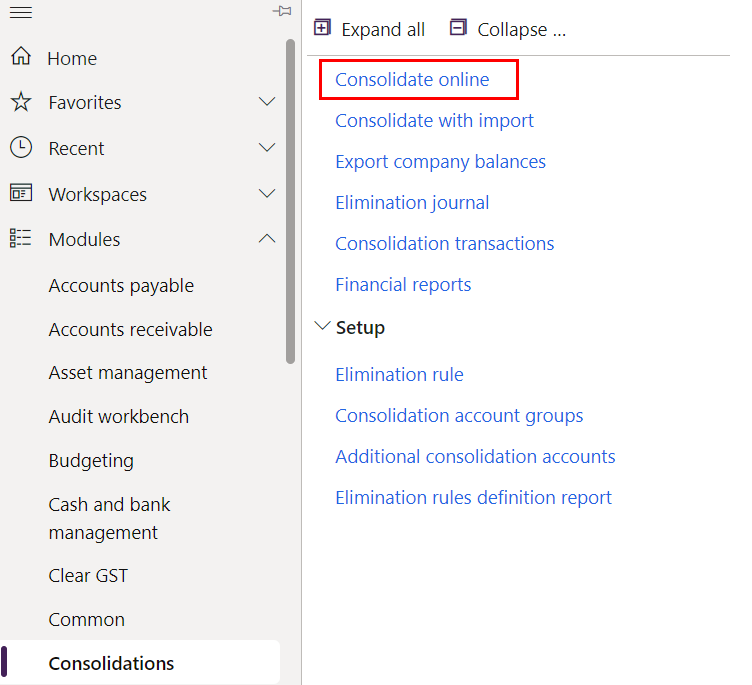
Task: Click the Favorites star icon
Action: [x=21, y=102]
